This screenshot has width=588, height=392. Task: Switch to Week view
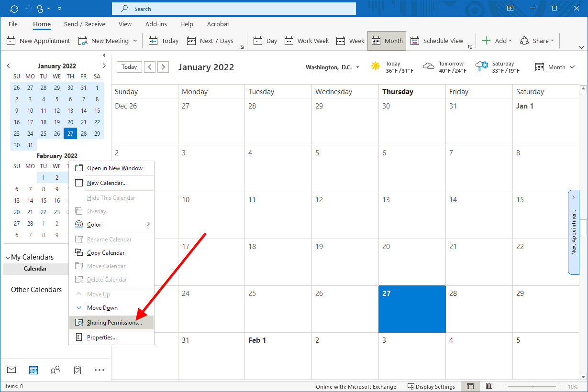pos(350,41)
